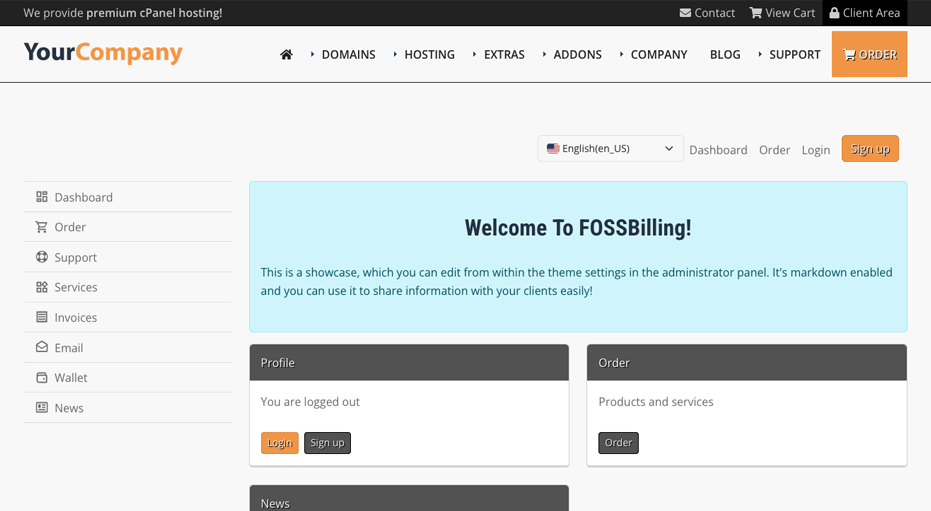
Task: Click the News icon in sidebar
Action: click(x=42, y=408)
